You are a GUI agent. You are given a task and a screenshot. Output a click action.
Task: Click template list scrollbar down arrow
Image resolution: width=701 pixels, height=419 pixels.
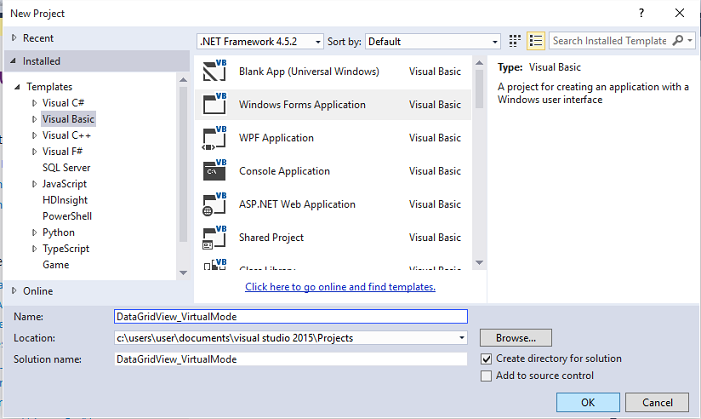[x=479, y=262]
